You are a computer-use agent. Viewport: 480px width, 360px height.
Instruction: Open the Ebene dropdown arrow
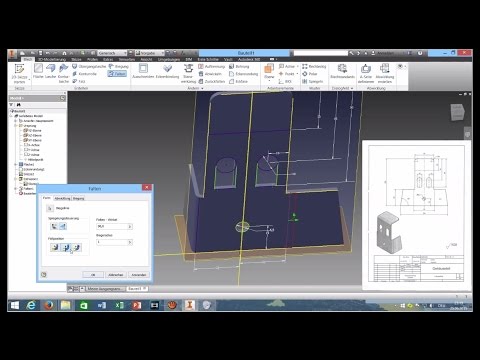[269, 81]
